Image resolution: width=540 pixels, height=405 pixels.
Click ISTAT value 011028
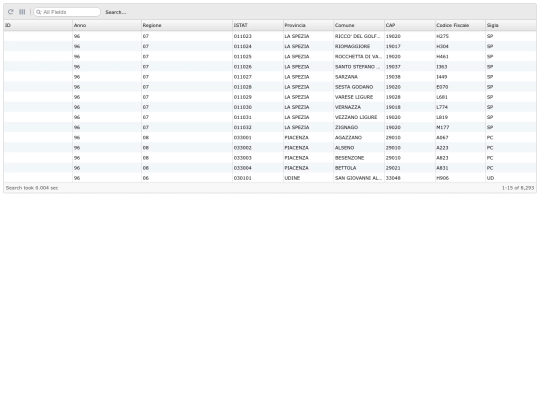pos(242,87)
